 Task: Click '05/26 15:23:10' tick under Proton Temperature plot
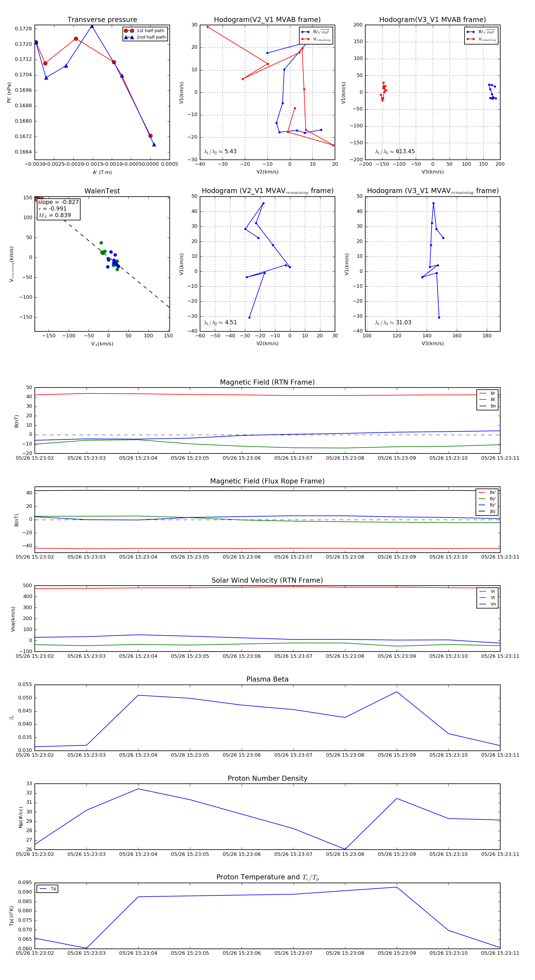449,953
